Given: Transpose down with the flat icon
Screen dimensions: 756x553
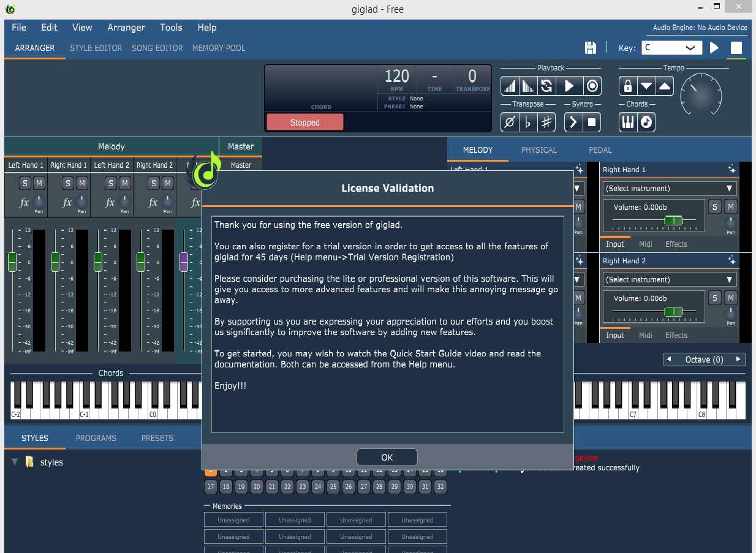Looking at the screenshot, I should (x=528, y=122).
